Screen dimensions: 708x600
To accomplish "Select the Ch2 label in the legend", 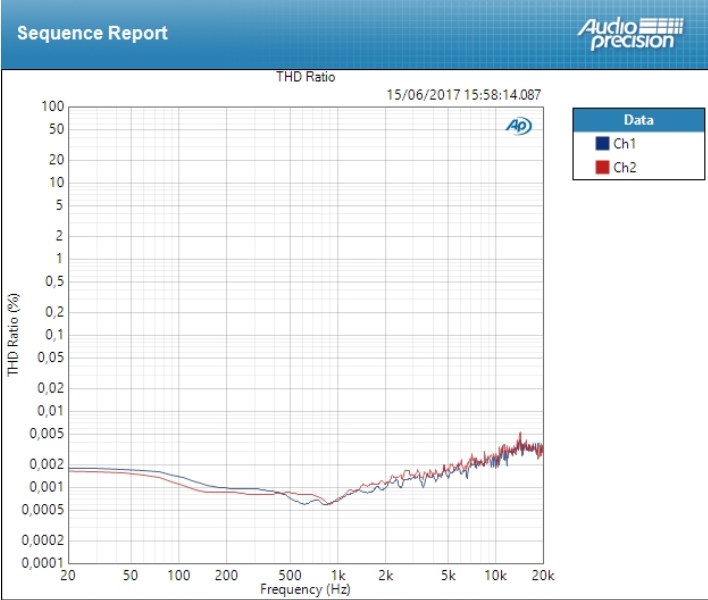I will [x=624, y=167].
